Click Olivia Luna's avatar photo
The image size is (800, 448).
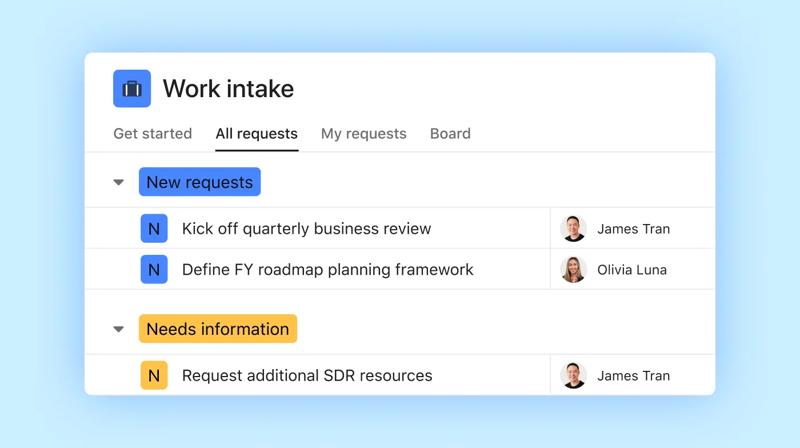point(574,269)
